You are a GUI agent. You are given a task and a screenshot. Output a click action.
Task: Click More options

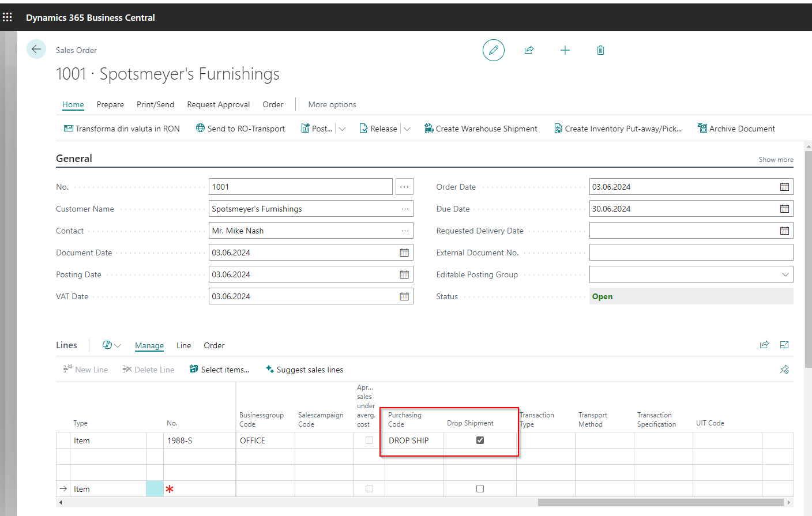click(332, 104)
